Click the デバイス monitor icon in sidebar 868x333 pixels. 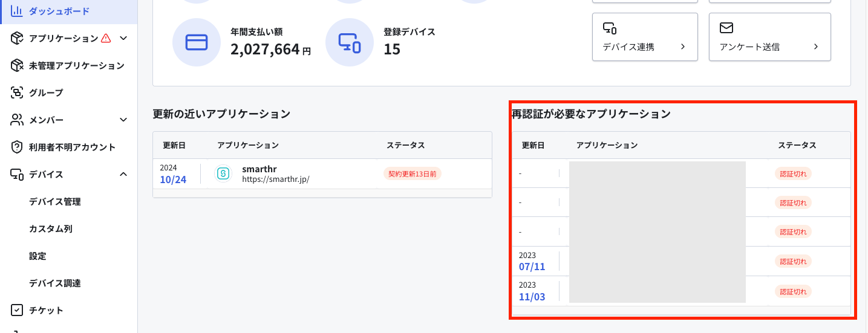17,174
